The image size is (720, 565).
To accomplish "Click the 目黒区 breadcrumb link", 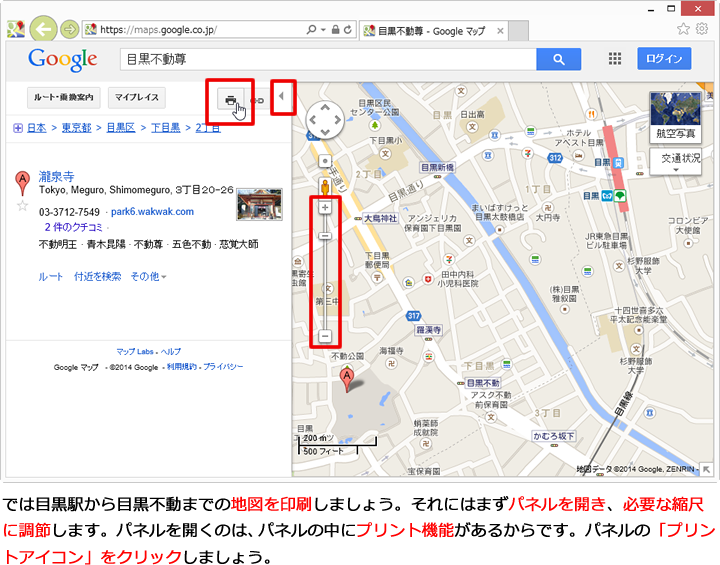I will pos(121,128).
